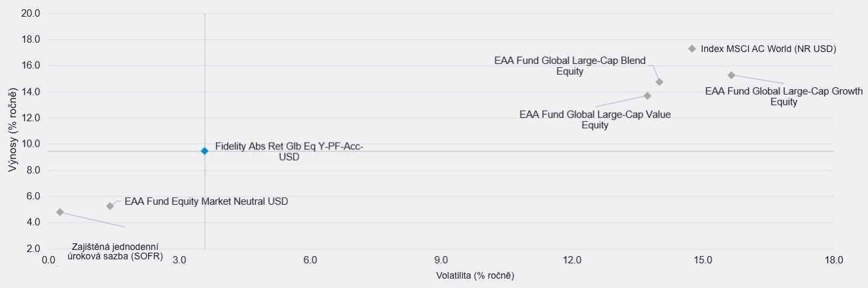This screenshot has width=868, height=288.
Task: Select the Equity Market Neutral USD data point
Action: point(110,206)
